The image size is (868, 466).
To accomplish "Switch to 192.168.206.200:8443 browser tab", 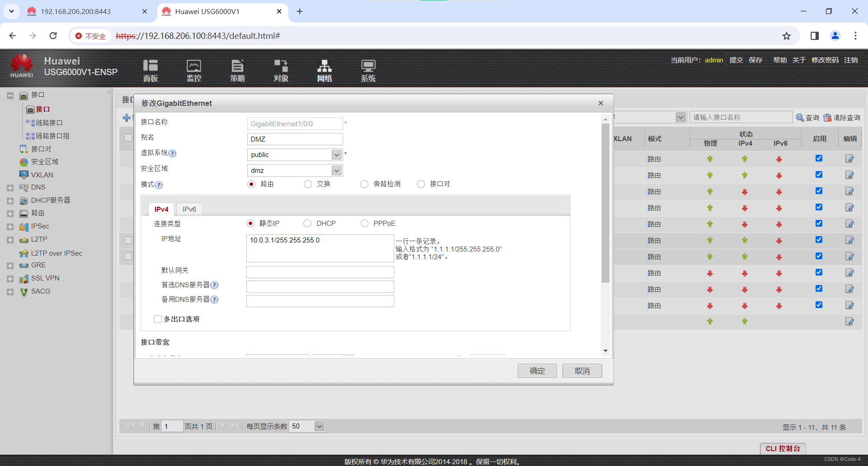I will coord(76,12).
